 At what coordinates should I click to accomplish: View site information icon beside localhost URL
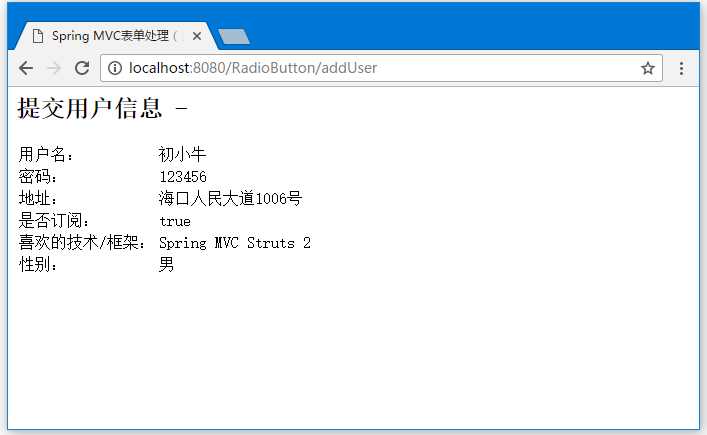pyautogui.click(x=114, y=68)
